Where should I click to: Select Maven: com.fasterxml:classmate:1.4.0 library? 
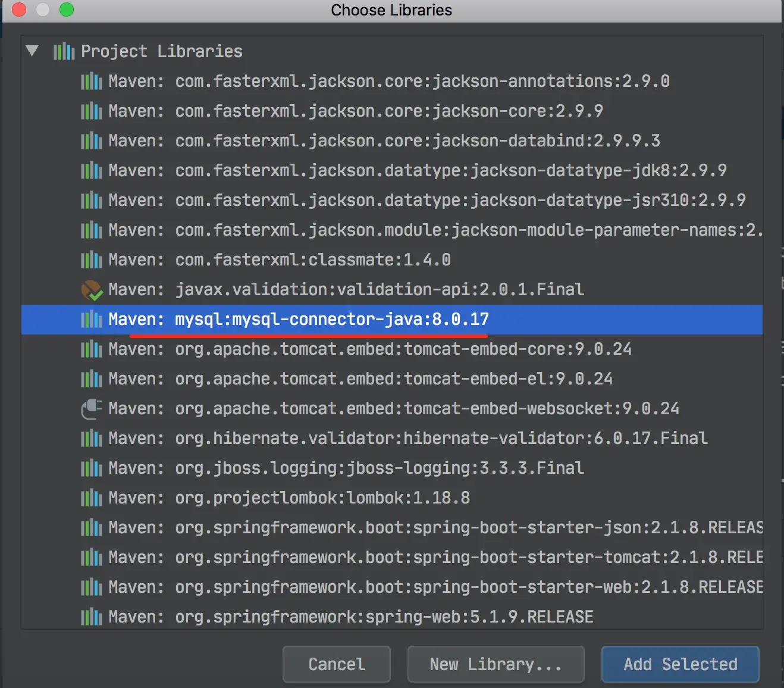click(x=392, y=259)
